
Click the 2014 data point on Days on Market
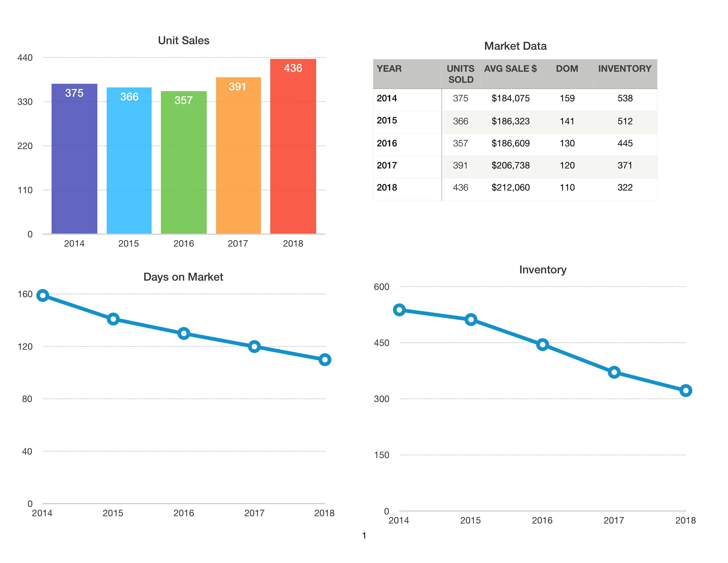point(43,295)
